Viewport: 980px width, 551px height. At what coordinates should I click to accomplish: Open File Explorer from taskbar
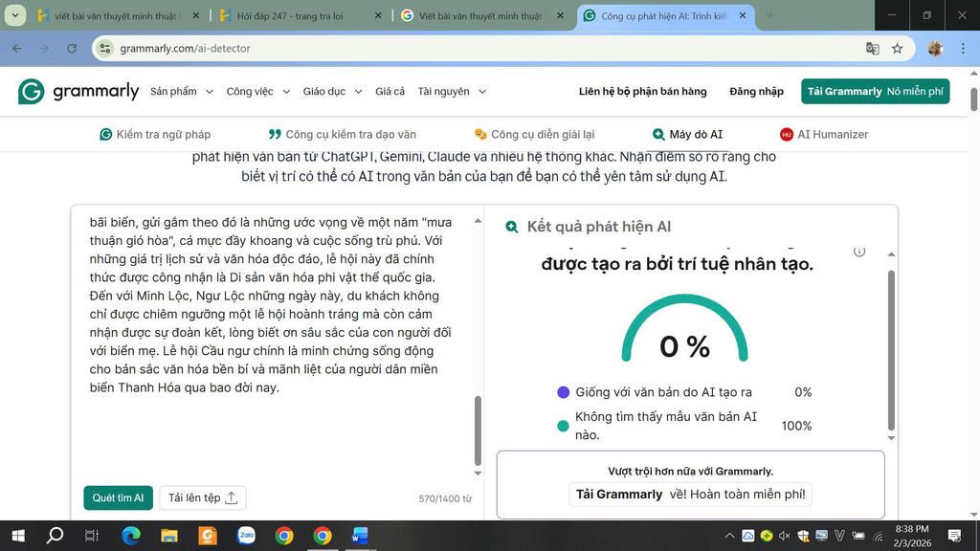click(168, 536)
